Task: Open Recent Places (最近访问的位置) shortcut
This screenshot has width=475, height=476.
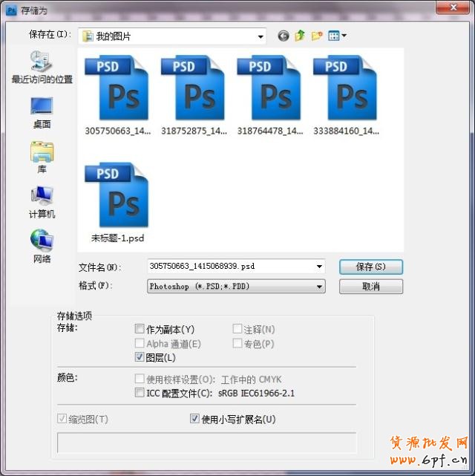Action: (42, 67)
